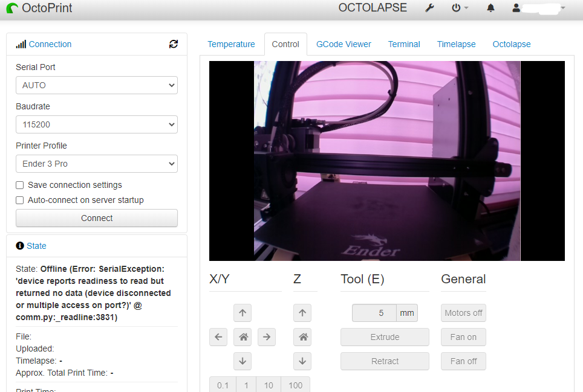The width and height of the screenshot is (583, 392).
Task: Jog X/Y axis down arrow
Action: [x=243, y=361]
